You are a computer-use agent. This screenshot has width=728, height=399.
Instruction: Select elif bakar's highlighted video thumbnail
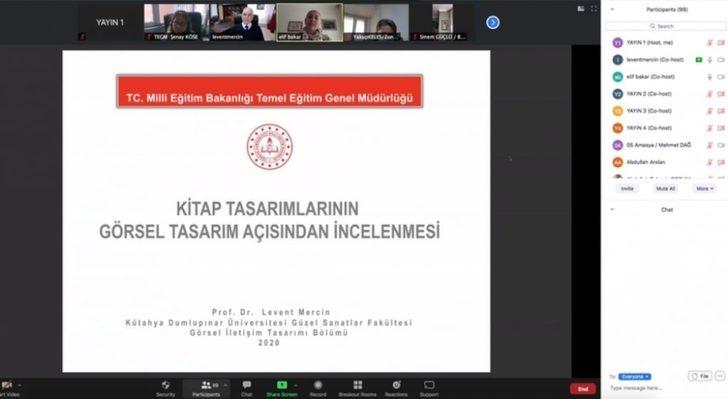point(309,22)
